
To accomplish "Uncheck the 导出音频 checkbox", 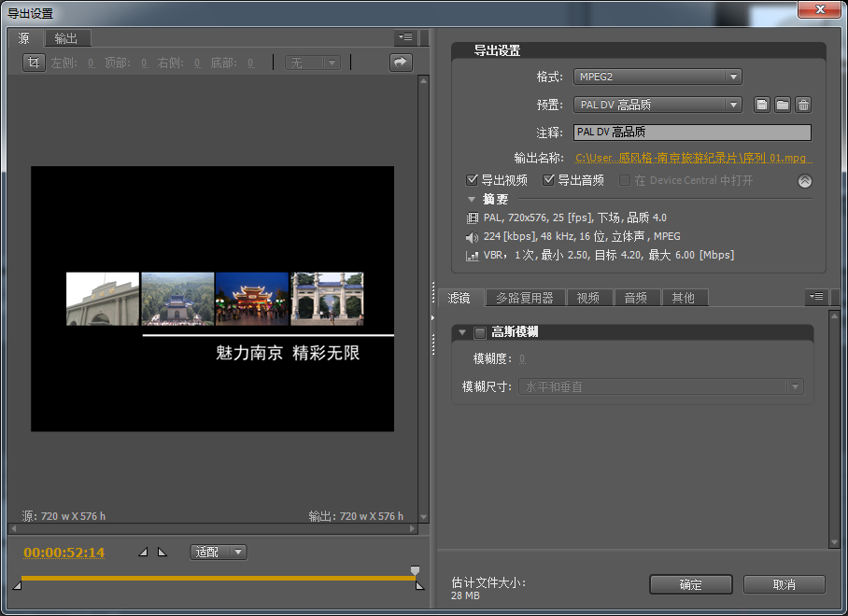I will point(549,180).
